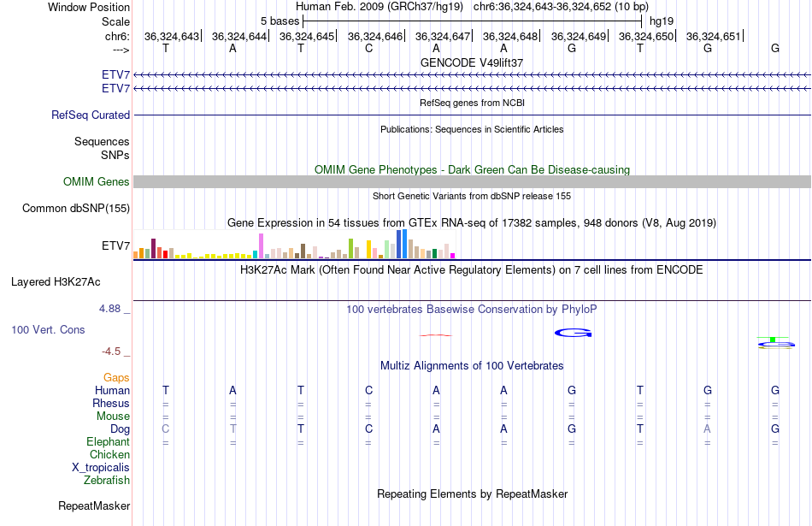Click the Layered H3K27Ac label

point(56,282)
